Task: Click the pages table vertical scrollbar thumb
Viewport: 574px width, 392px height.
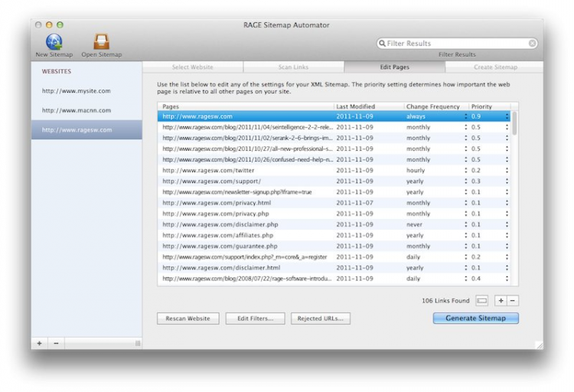Action: coord(514,124)
